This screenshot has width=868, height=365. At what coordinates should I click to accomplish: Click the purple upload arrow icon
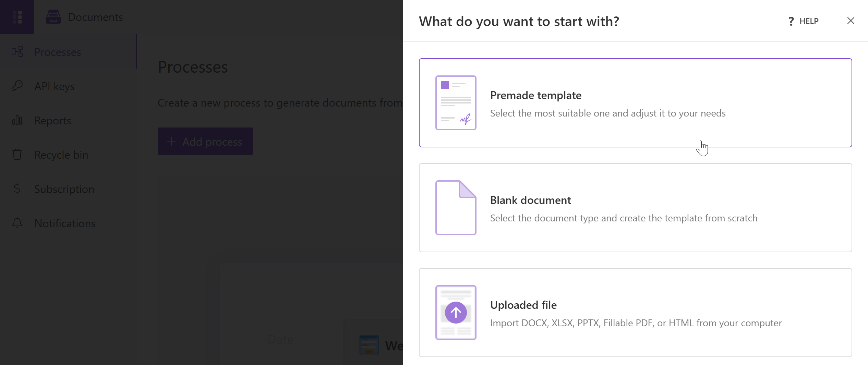coord(456,312)
